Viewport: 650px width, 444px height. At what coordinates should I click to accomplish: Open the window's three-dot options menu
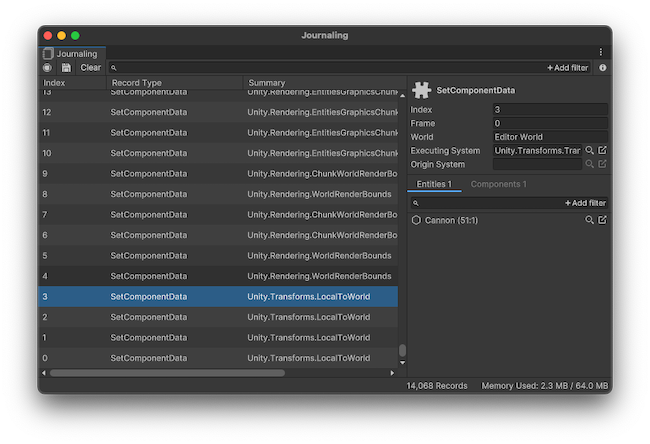click(601, 52)
